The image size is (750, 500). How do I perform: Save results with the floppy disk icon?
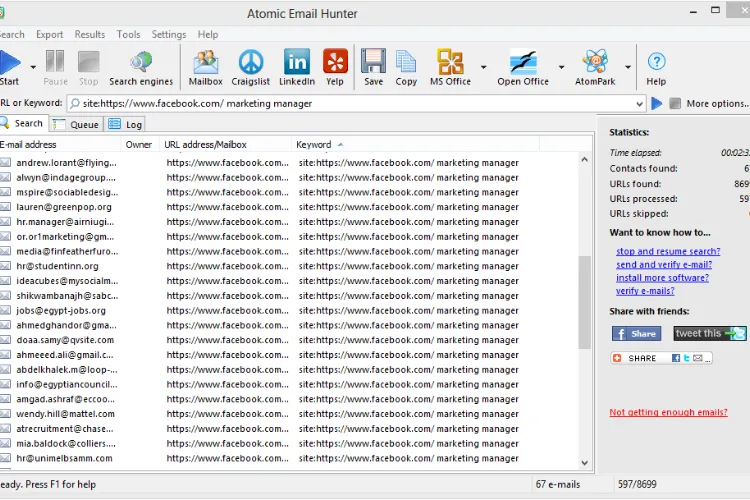pyautogui.click(x=373, y=67)
